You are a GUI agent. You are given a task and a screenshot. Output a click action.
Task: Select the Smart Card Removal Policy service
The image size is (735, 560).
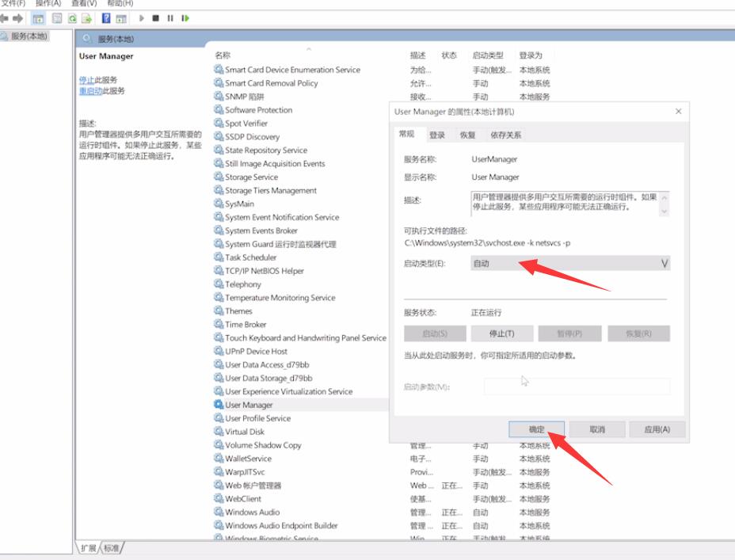(271, 83)
